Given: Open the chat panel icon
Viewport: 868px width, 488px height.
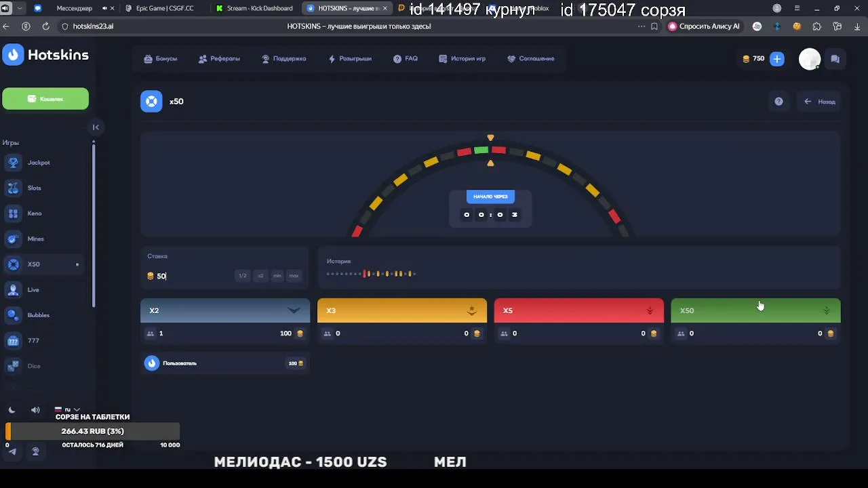Looking at the screenshot, I should (835, 59).
